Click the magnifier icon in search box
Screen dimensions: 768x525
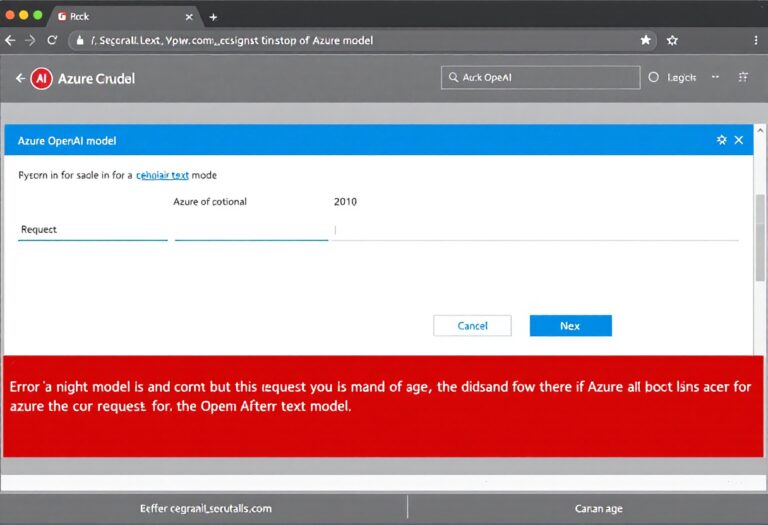[454, 77]
